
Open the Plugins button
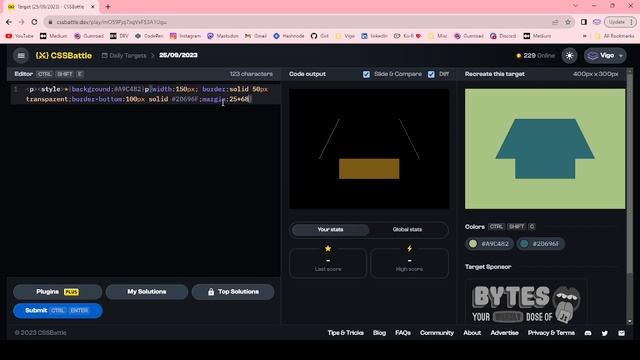pyautogui.click(x=58, y=292)
